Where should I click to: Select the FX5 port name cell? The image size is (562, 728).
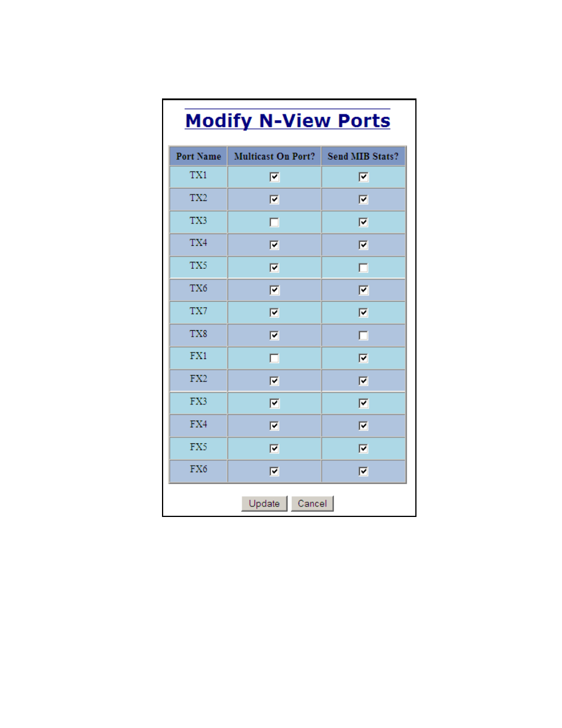199,449
